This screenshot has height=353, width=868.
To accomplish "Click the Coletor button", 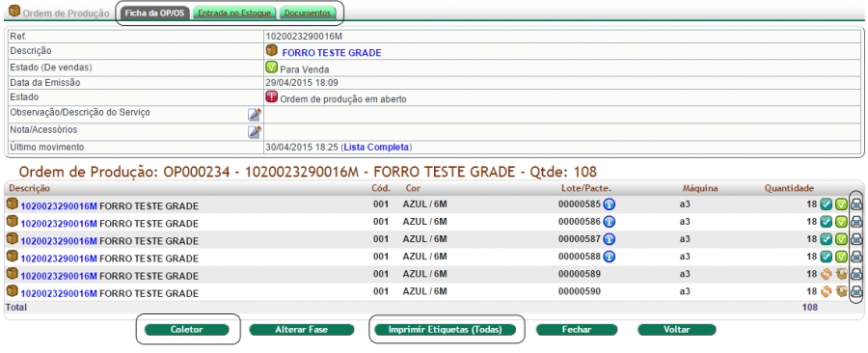I will click(x=186, y=330).
